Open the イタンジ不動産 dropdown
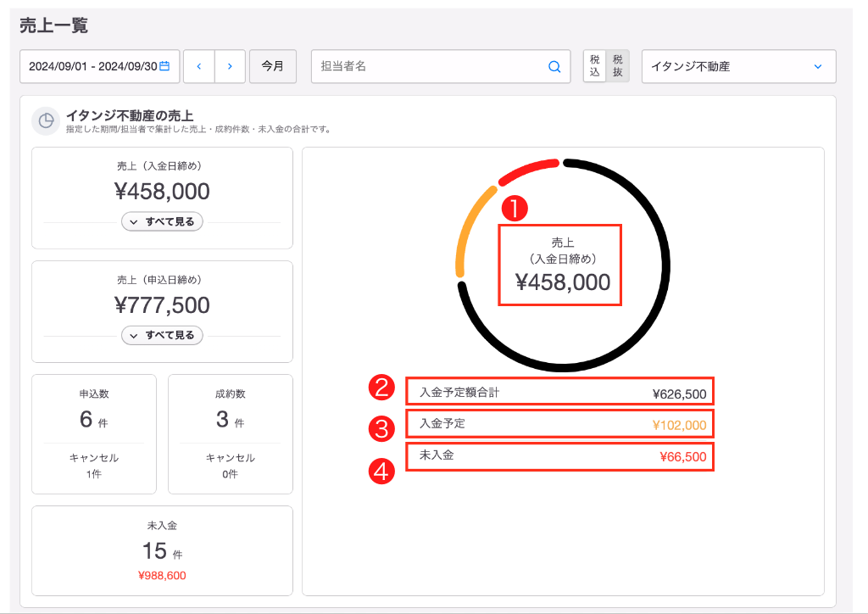 pos(738,66)
